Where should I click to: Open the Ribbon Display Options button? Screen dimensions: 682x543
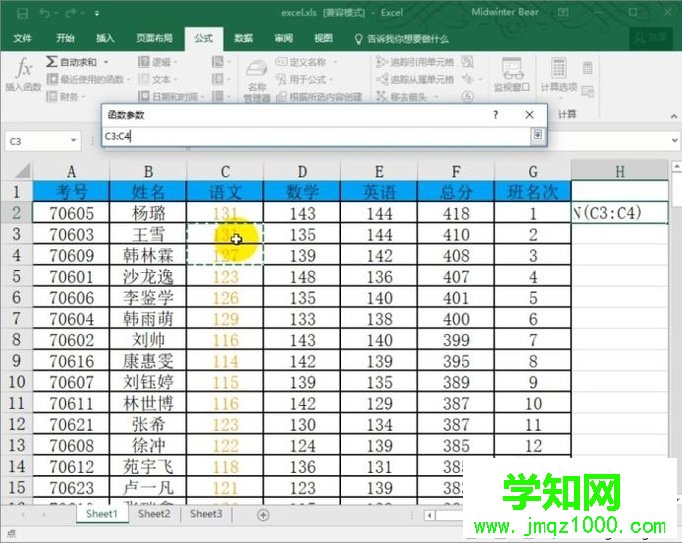point(563,13)
